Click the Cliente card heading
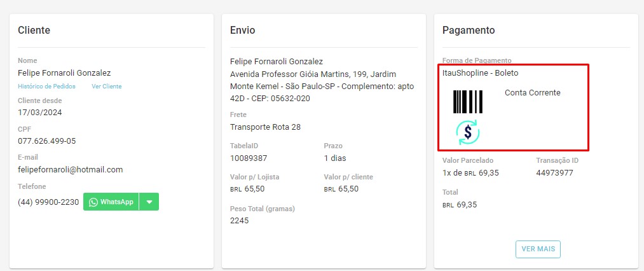This screenshot has height=271, width=644. click(x=34, y=30)
